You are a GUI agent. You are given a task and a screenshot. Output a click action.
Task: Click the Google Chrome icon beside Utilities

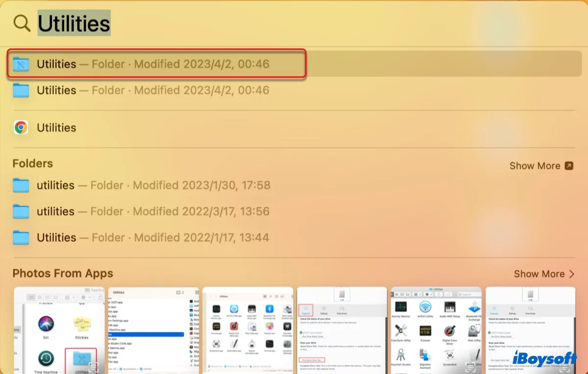click(21, 128)
